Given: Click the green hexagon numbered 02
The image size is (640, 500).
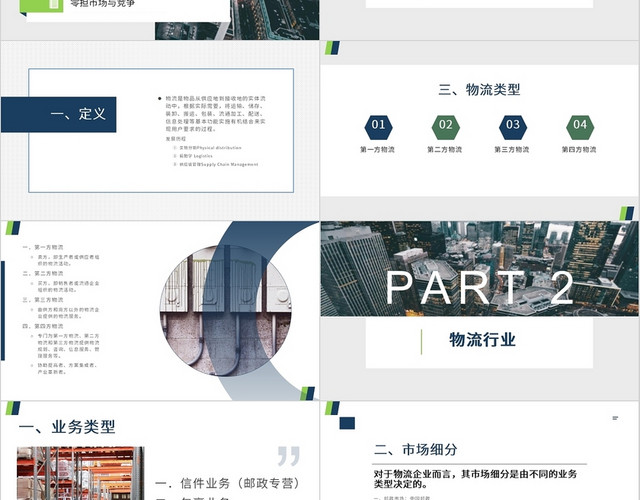Looking at the screenshot, I should tap(446, 127).
